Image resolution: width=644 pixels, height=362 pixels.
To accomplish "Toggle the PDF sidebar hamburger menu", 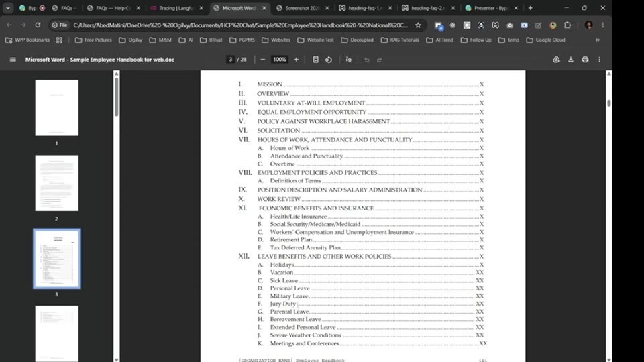I will [x=13, y=60].
